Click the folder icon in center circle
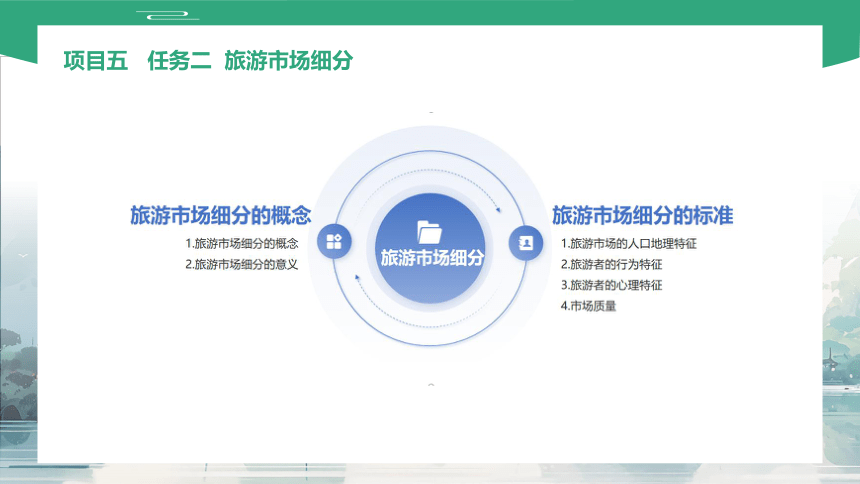 pos(429,232)
